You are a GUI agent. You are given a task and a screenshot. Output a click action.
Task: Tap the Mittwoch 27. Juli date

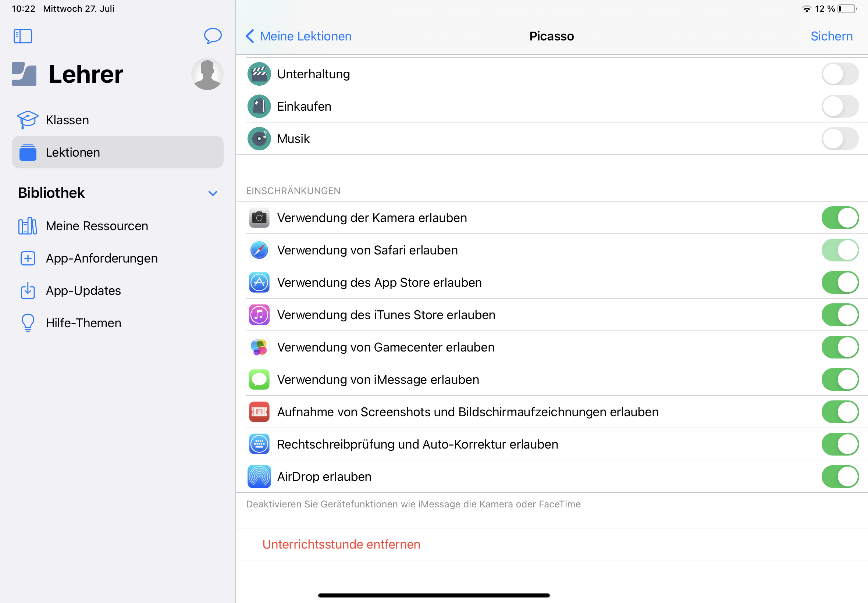[x=79, y=9]
